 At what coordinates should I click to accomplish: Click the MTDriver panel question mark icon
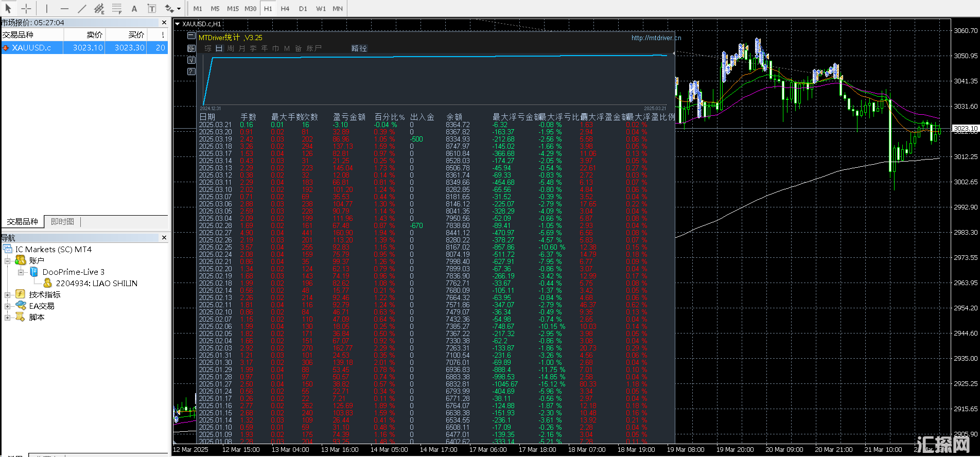pos(191,72)
